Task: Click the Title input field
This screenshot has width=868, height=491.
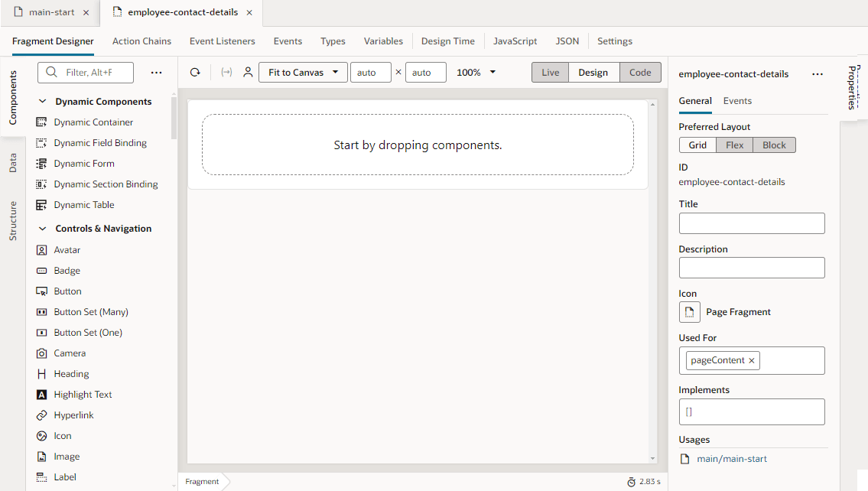Action: (752, 223)
